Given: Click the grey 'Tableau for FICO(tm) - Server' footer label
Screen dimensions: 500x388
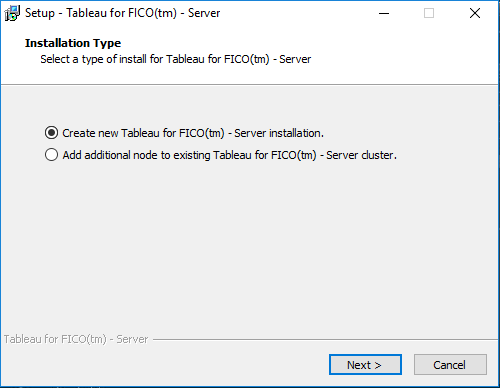Looking at the screenshot, I should 76,339.
